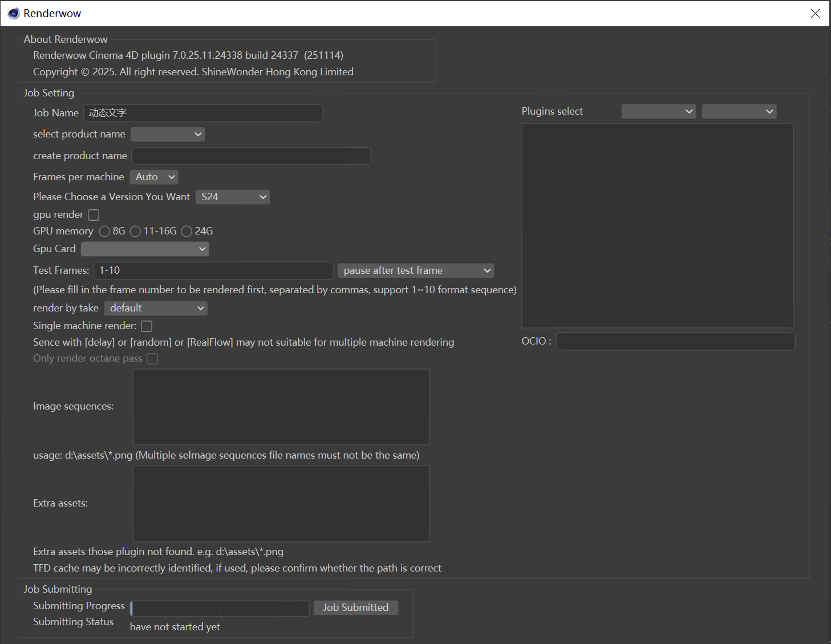
Task: Click the create product name field
Action: pos(252,156)
